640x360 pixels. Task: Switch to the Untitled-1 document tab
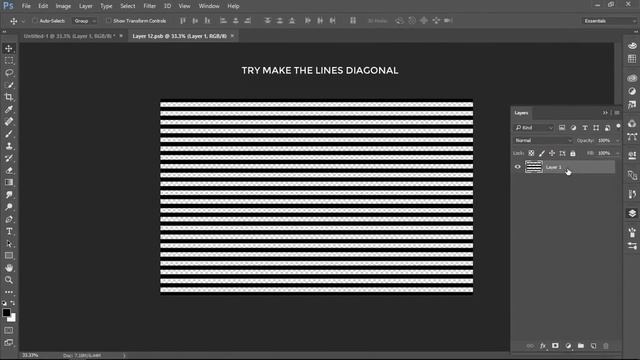point(69,36)
